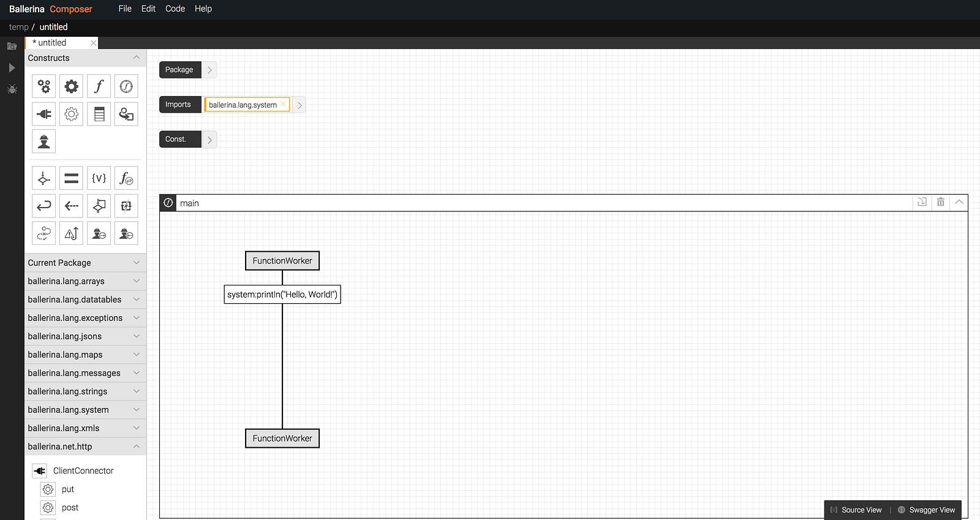Viewport: 980px width, 520px height.
Task: Select the Function Invocation icon
Action: [126, 178]
